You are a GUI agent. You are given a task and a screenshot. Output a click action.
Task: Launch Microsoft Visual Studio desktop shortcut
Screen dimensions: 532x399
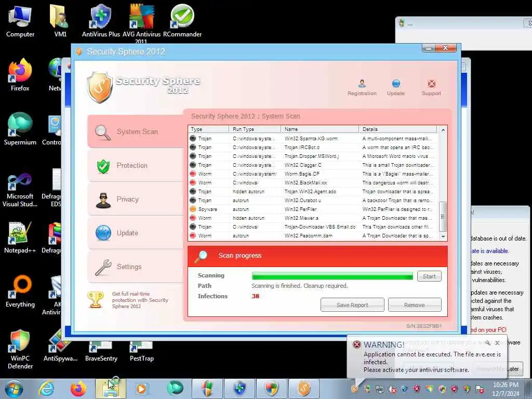coord(20,190)
